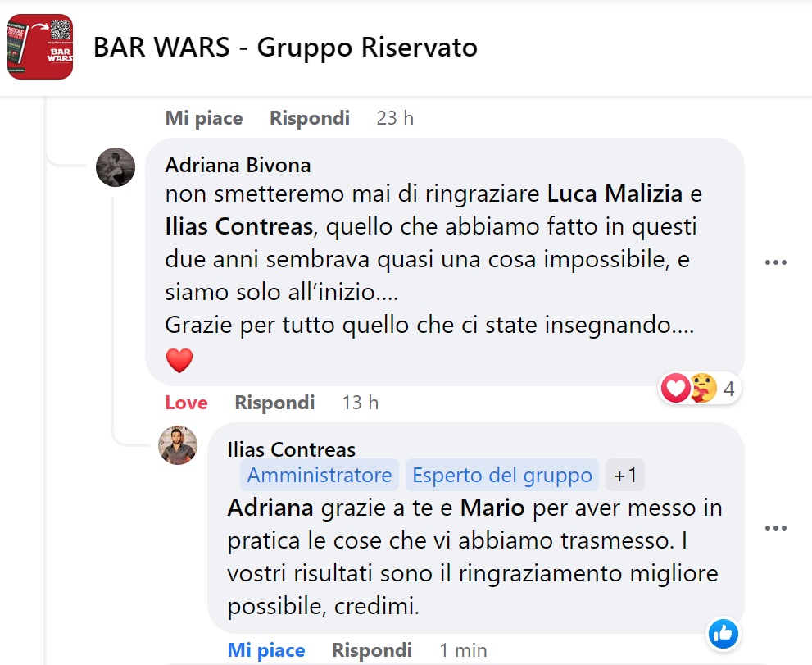Open three-dot menu on Adriana Bivona's comment

(775, 262)
